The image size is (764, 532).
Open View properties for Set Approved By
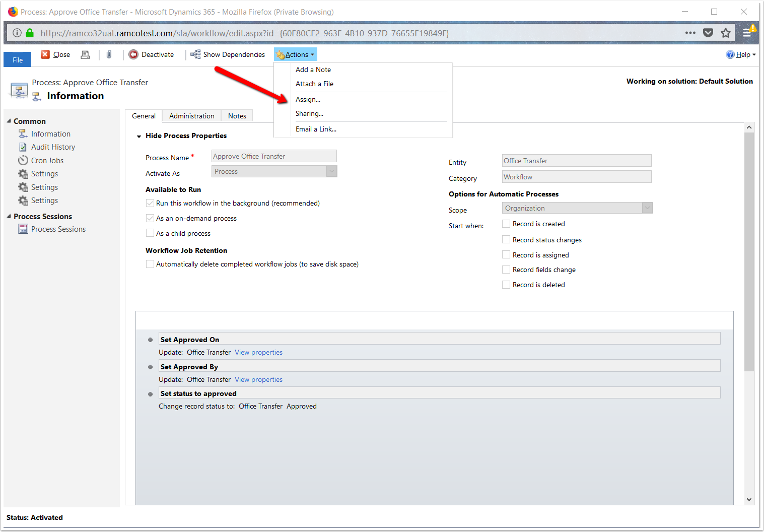258,379
